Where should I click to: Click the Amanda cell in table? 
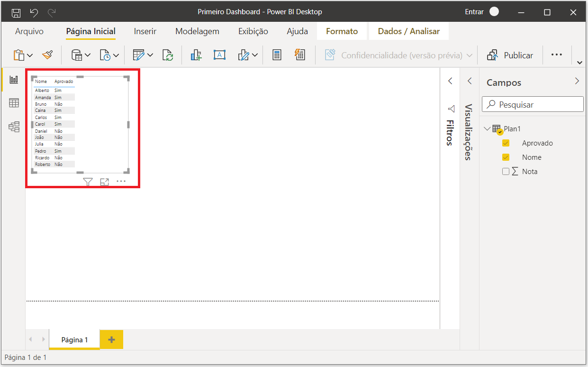pyautogui.click(x=43, y=97)
